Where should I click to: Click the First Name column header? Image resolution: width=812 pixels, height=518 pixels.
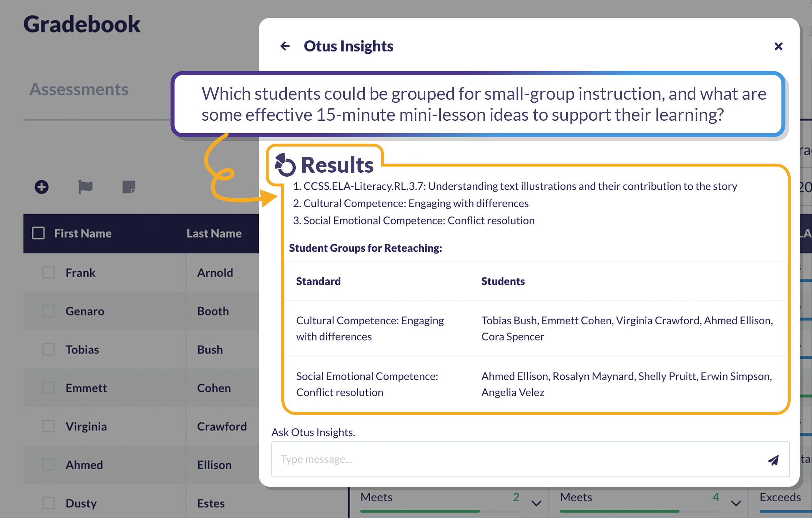coord(83,233)
